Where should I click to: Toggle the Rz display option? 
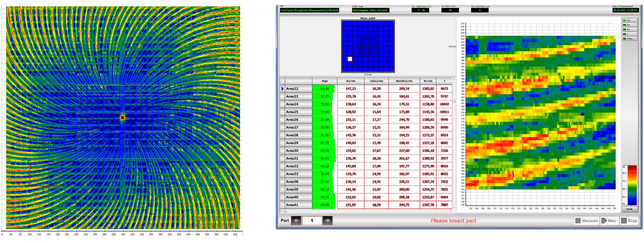pos(629,29)
